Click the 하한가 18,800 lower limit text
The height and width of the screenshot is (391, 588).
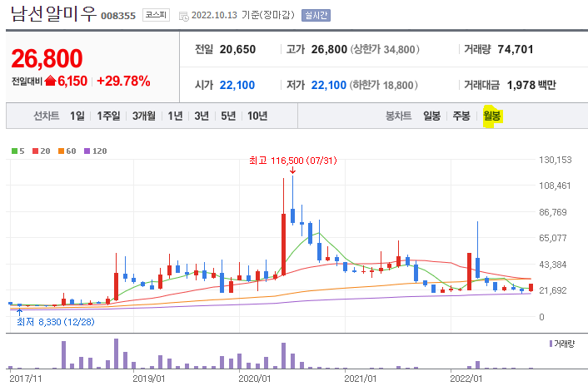[x=384, y=85]
